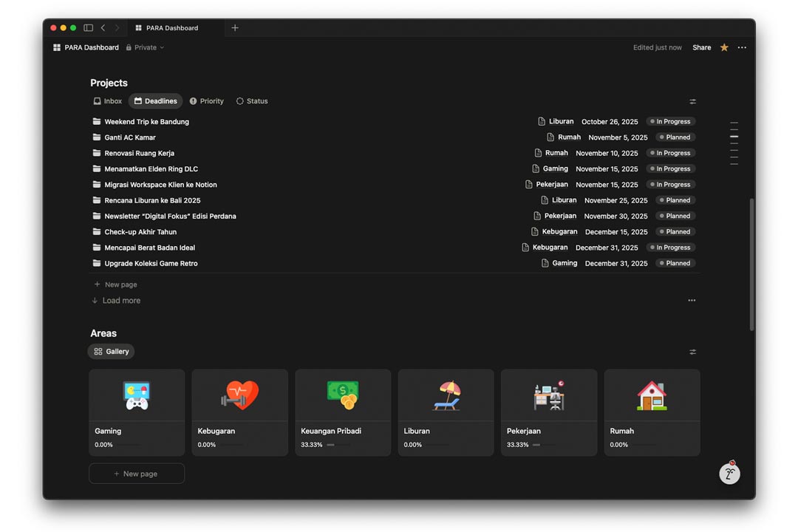Star this page as favorite

tap(724, 47)
